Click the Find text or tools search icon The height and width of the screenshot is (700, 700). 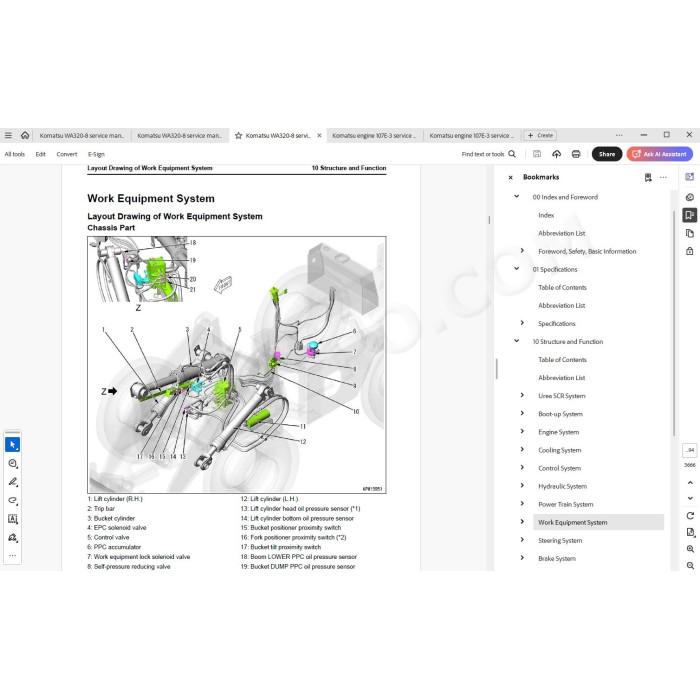click(512, 154)
